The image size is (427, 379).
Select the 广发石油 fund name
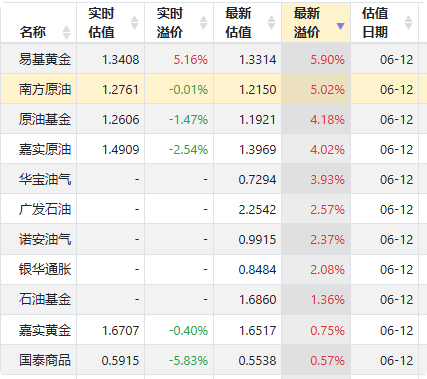coord(45,209)
